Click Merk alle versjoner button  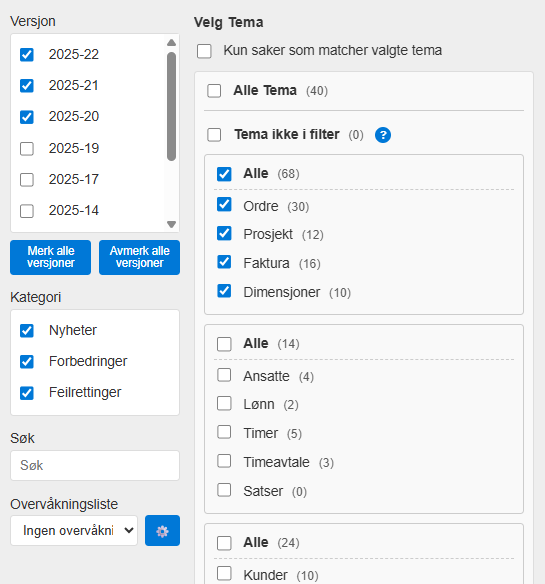pyautogui.click(x=51, y=257)
